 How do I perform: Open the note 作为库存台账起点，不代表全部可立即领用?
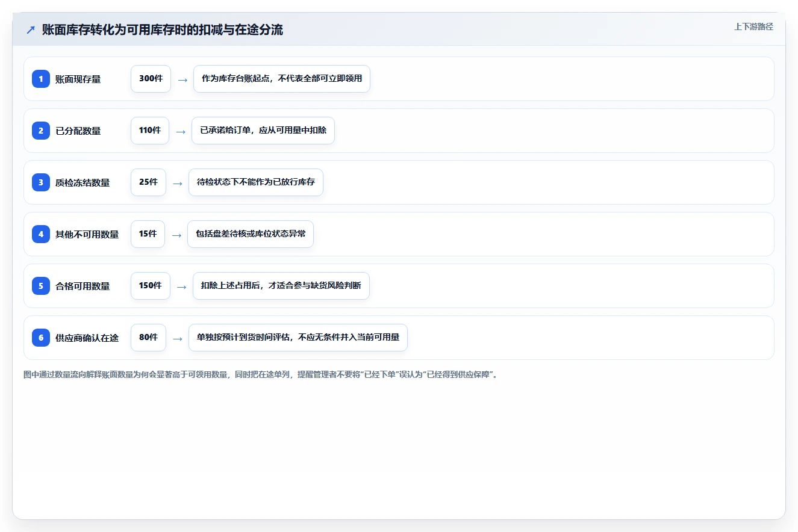click(x=282, y=79)
